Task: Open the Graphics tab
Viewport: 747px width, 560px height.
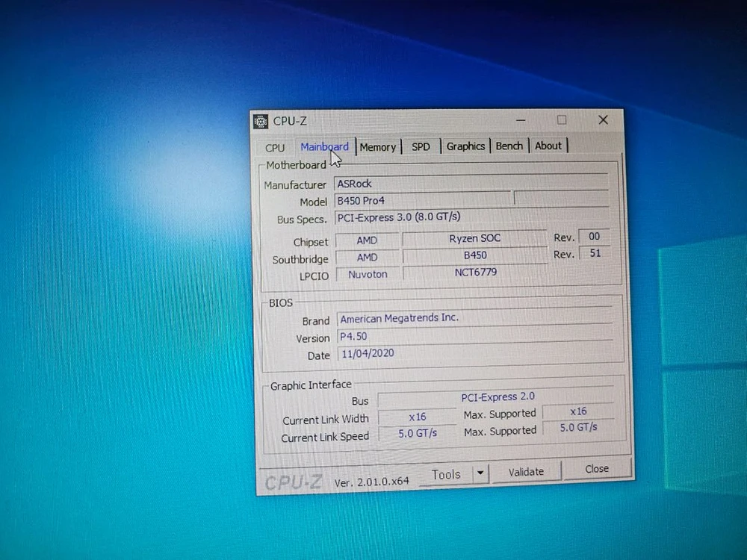Action: (x=465, y=146)
